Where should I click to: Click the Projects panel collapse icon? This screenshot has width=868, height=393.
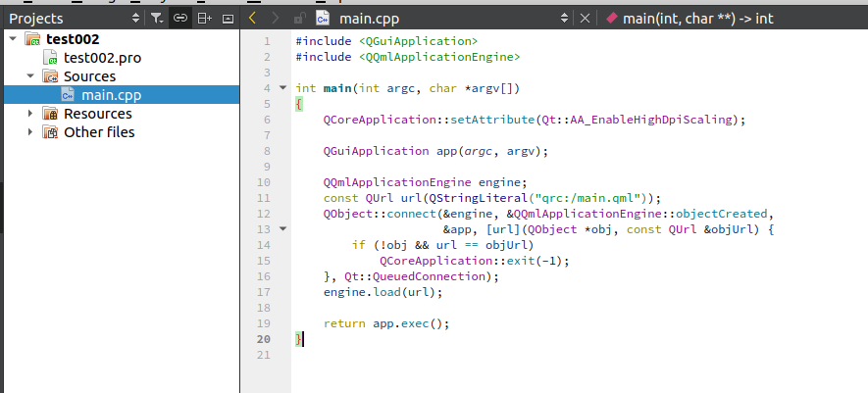pyautogui.click(x=228, y=19)
